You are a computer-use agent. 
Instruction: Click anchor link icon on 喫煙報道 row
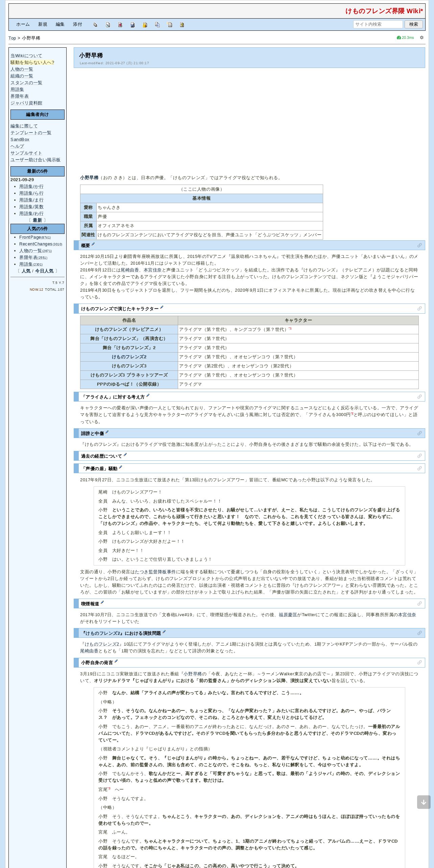[x=419, y=604]
